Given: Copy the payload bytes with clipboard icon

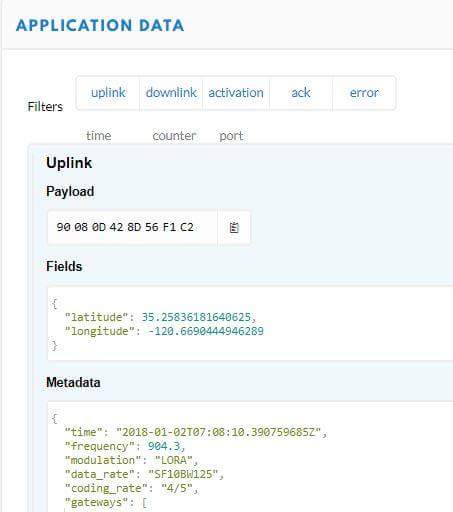Looking at the screenshot, I should 234,228.
